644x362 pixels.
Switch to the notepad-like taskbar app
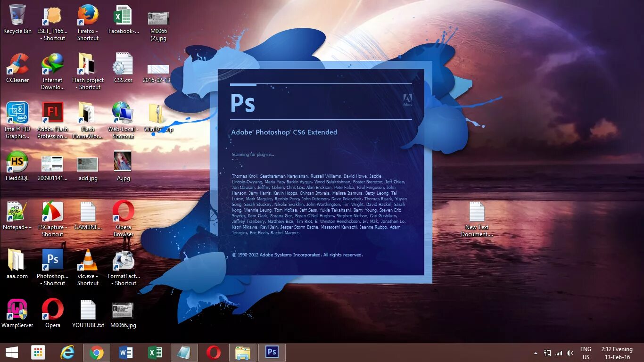coord(184,352)
